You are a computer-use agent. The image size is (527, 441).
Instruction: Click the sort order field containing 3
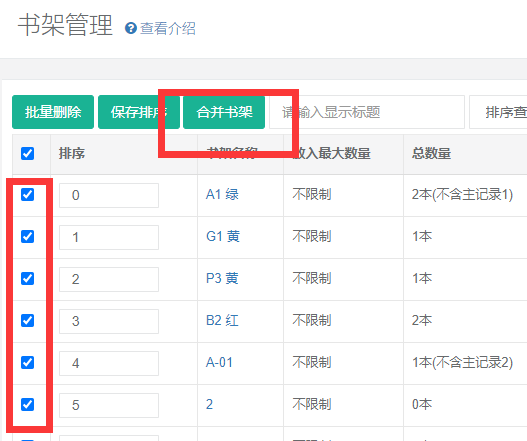tap(109, 321)
